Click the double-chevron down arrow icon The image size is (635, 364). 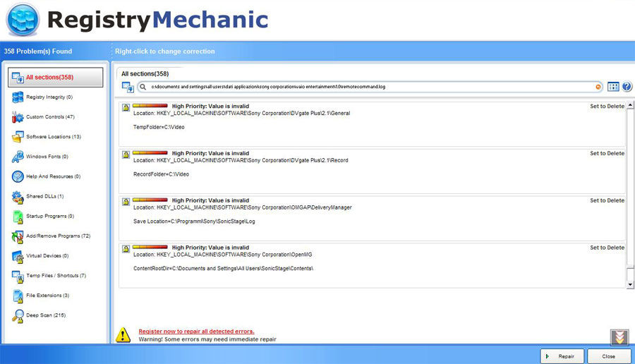click(x=619, y=337)
